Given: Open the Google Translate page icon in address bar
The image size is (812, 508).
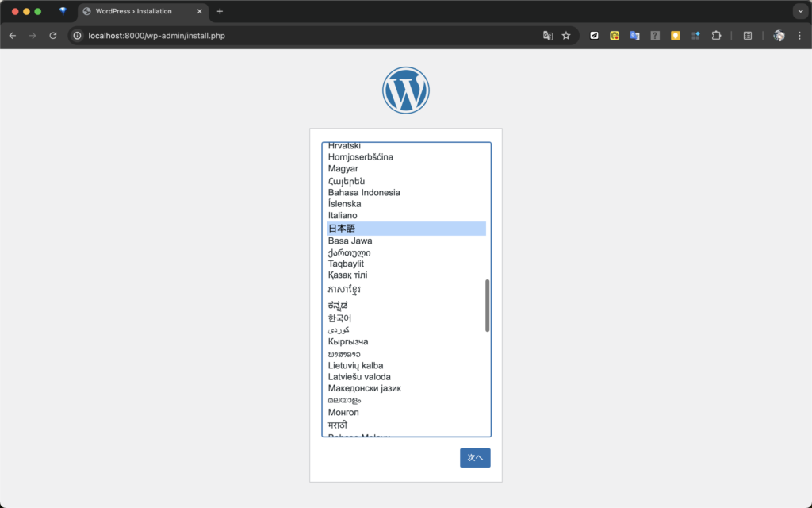Looking at the screenshot, I should [547, 36].
